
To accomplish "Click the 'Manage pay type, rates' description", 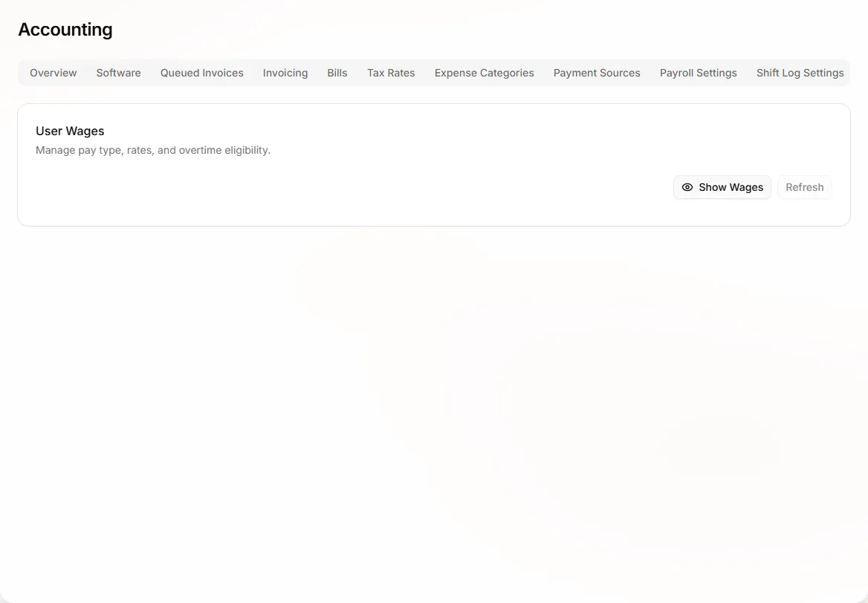I will [153, 151].
